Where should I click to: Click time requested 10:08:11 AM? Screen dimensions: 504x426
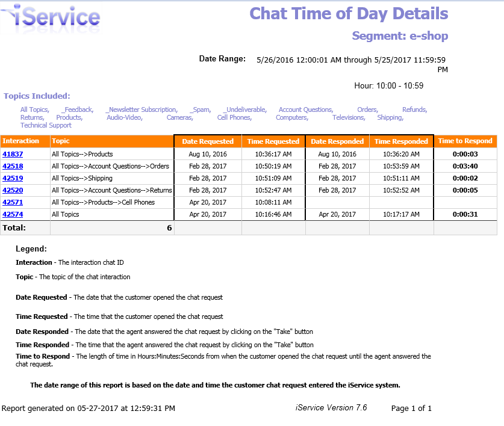273,202
